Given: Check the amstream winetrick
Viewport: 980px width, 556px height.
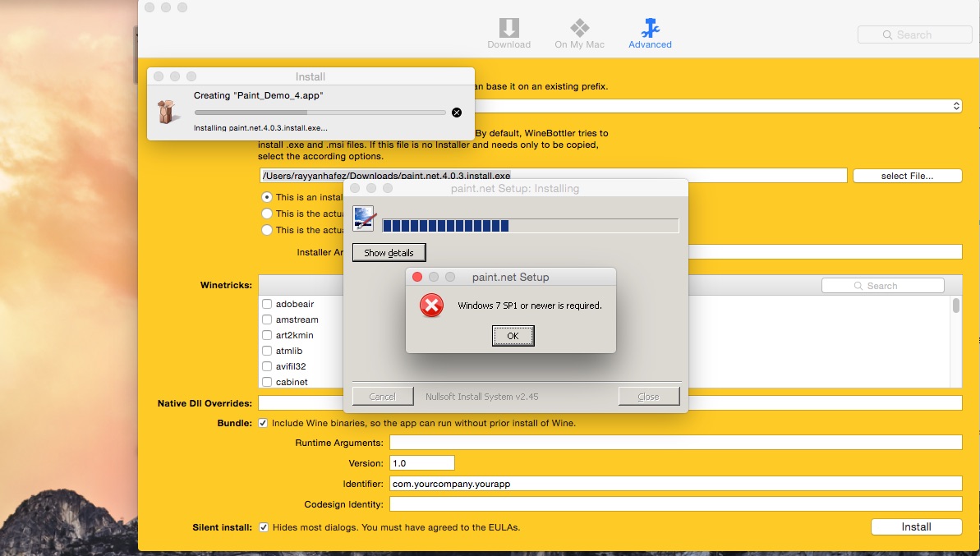Looking at the screenshot, I should coord(267,319).
